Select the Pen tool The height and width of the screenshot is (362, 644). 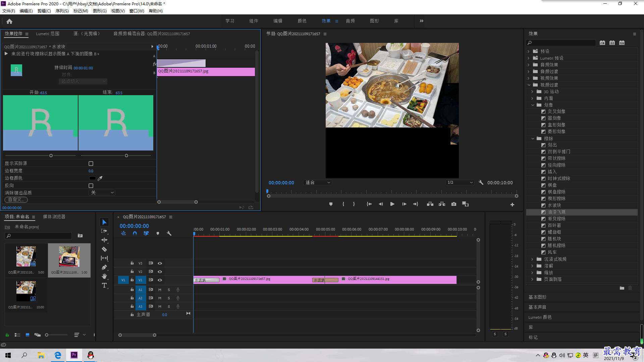point(104,267)
